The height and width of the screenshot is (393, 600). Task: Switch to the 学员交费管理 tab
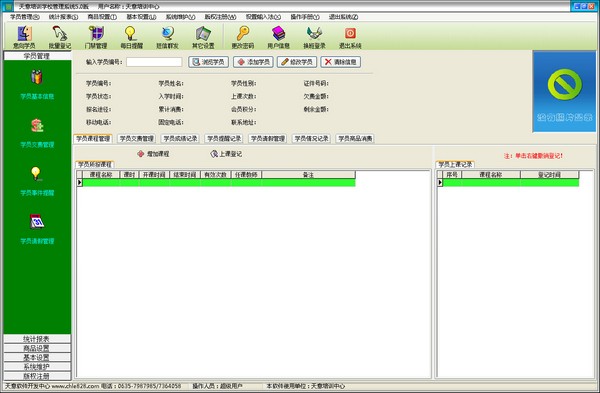tap(137, 139)
